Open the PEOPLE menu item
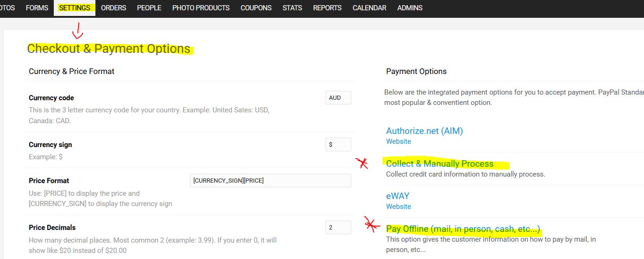Viewport: 644px width, 259px height. coord(149,8)
